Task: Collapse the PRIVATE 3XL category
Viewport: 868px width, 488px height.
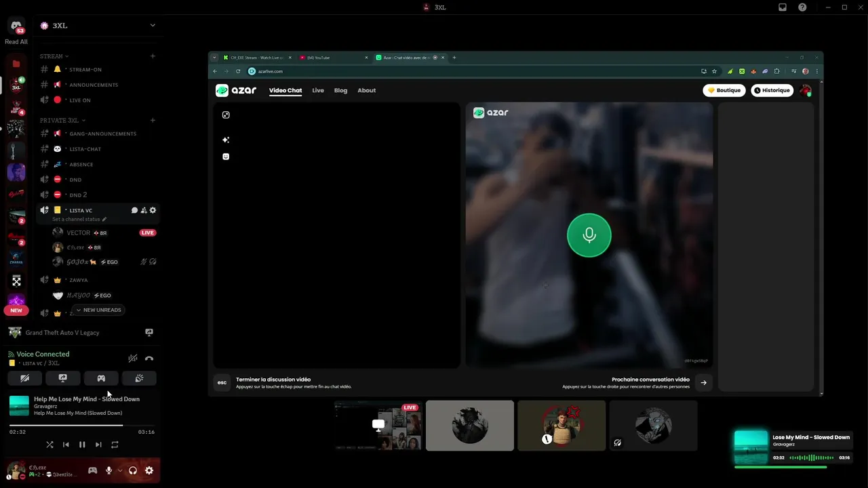Action: 62,121
